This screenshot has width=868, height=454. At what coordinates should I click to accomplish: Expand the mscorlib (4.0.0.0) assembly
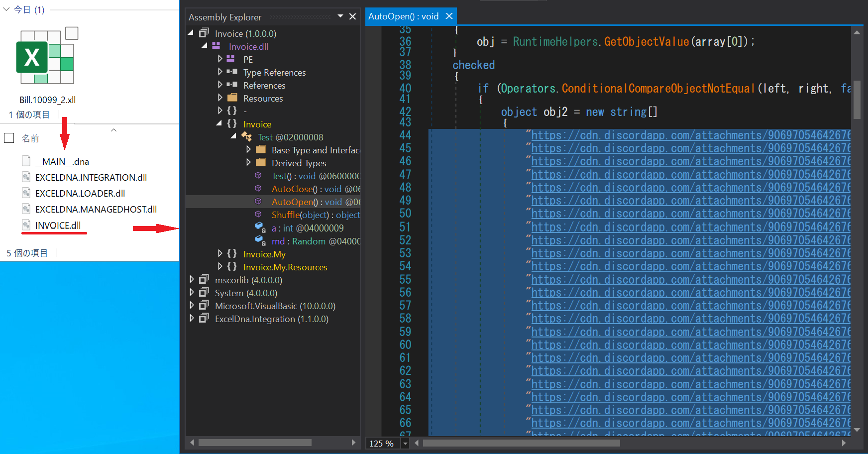(192, 279)
